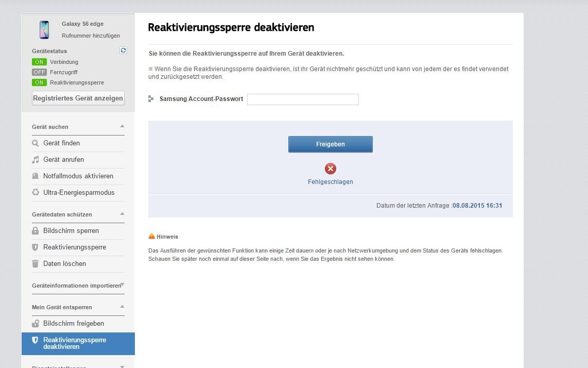Click the orange warning triangle by Hinweis
The image size is (588, 368).
coord(151,236)
